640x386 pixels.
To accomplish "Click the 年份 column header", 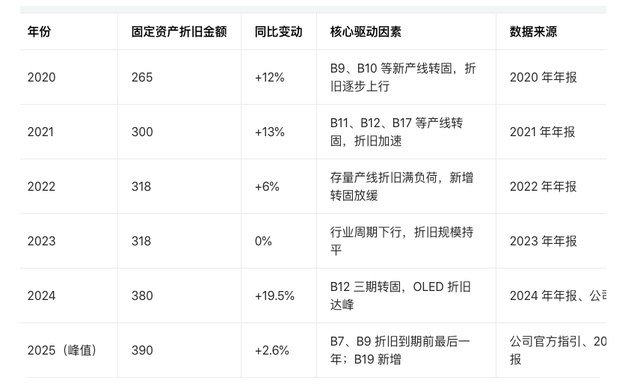I will (x=39, y=32).
